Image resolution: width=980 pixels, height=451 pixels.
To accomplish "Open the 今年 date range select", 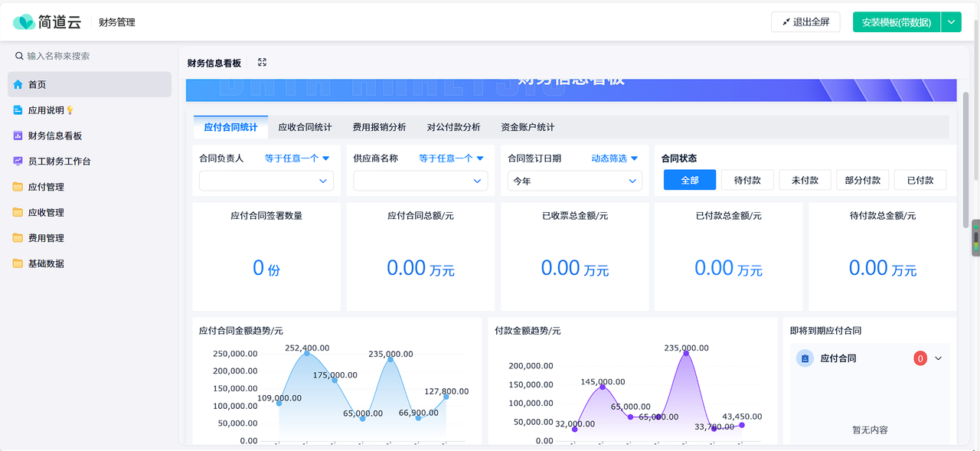I will [x=574, y=181].
